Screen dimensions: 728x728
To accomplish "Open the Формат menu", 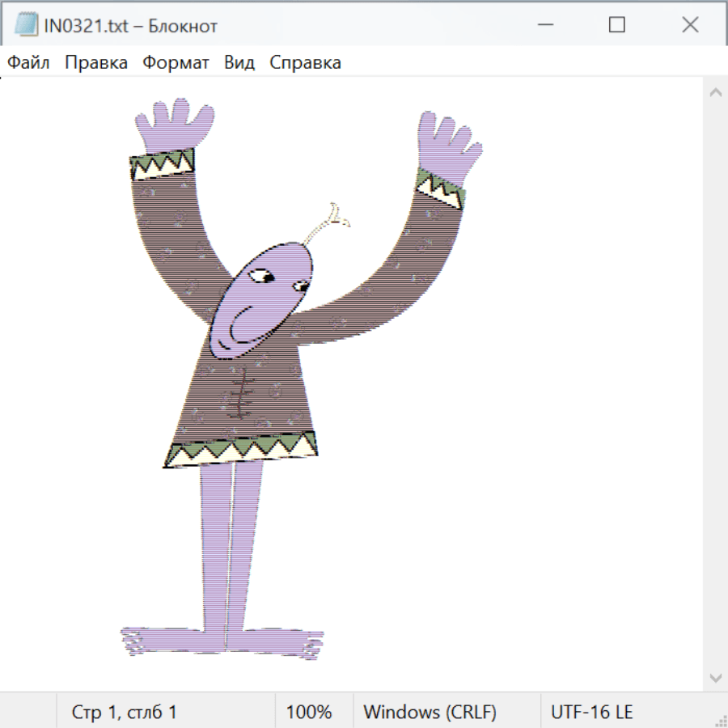I will 176,63.
